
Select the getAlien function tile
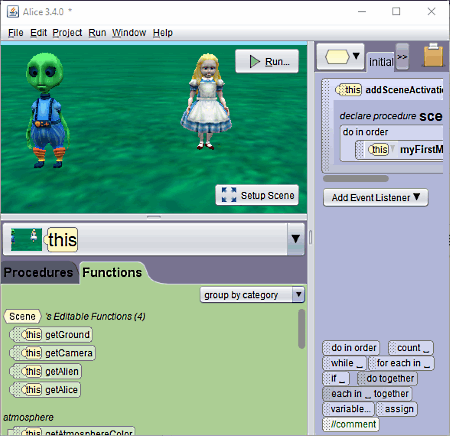46,371
